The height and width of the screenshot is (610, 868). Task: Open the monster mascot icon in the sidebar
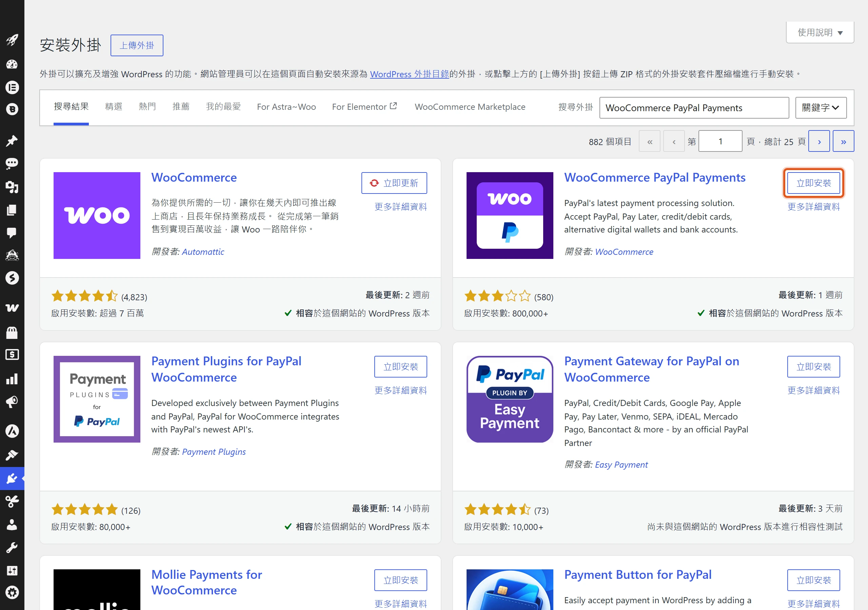pyautogui.click(x=12, y=256)
